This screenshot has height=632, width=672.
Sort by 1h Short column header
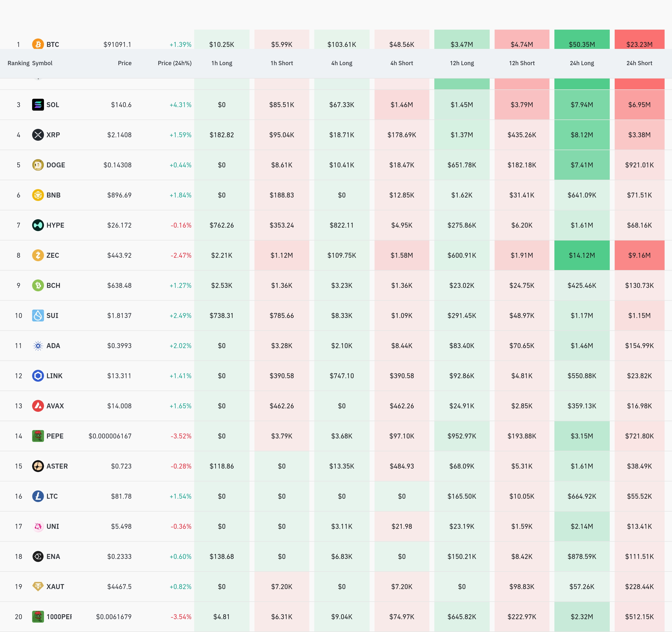pyautogui.click(x=282, y=63)
